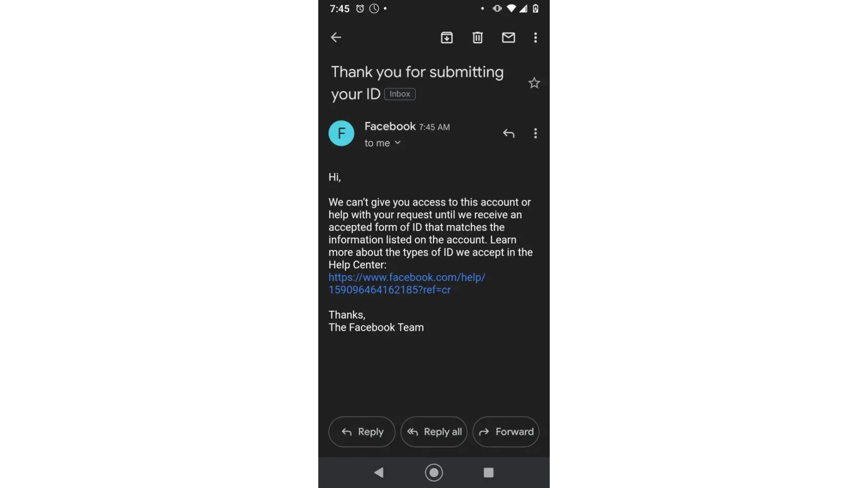Open the top toolbar overflow menu
Image resolution: width=868 pixels, height=488 pixels.
[x=536, y=38]
